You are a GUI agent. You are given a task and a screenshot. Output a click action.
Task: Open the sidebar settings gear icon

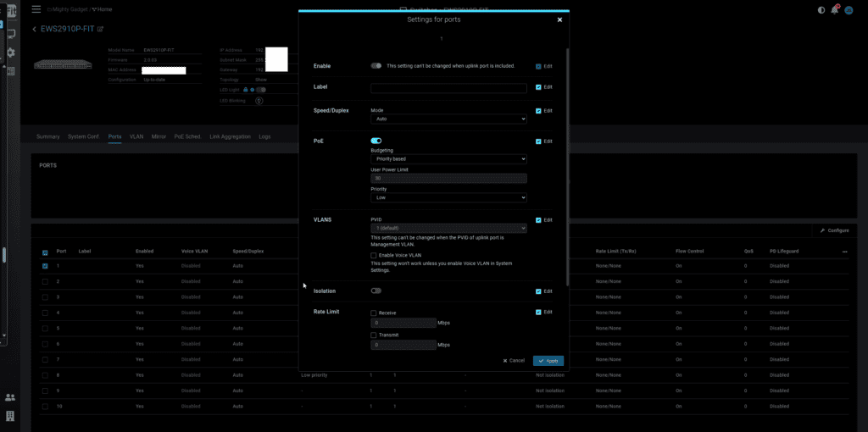pos(11,53)
